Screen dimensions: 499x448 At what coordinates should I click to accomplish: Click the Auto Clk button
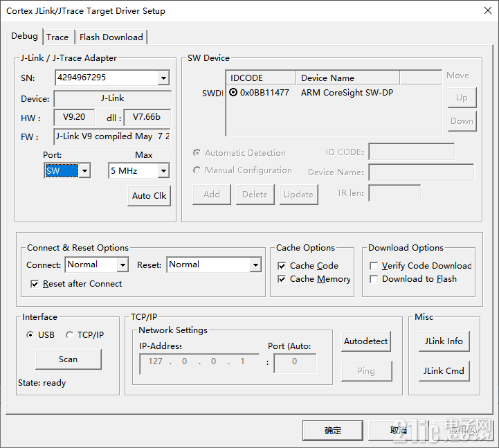coord(149,196)
